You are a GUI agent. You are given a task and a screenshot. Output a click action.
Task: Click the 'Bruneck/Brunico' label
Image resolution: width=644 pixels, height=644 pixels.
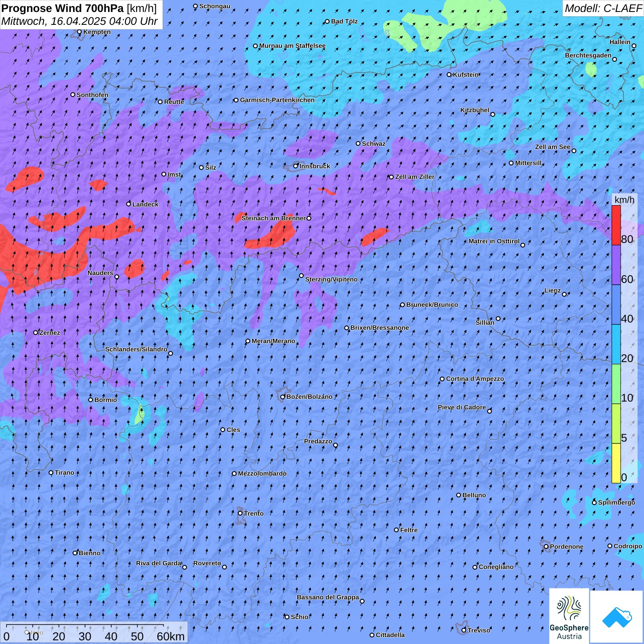point(432,305)
